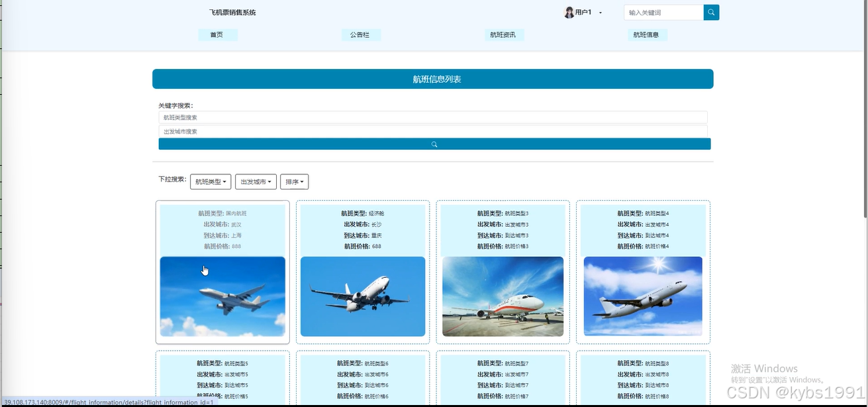Image resolution: width=868 pixels, height=407 pixels.
Task: Click the 航班类型7 card text
Action: 517,364
